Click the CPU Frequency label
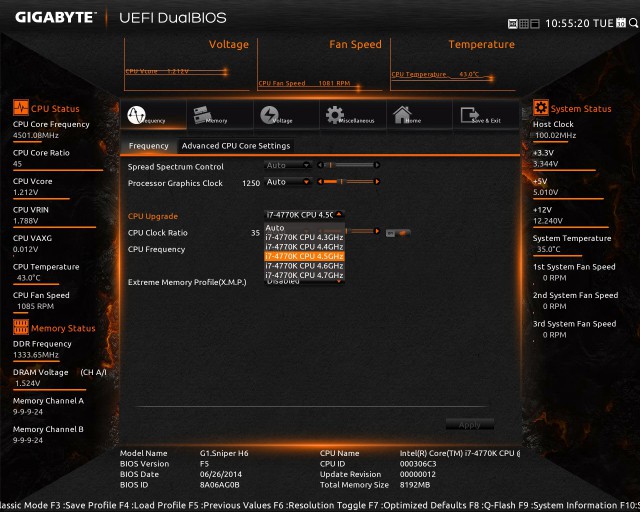640x512 pixels. (156, 249)
